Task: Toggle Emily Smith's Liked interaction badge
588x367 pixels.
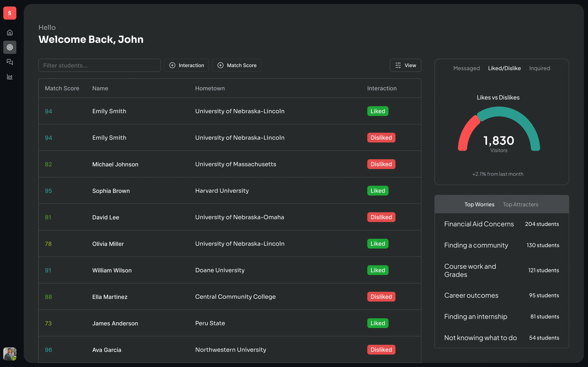Action: pos(378,111)
